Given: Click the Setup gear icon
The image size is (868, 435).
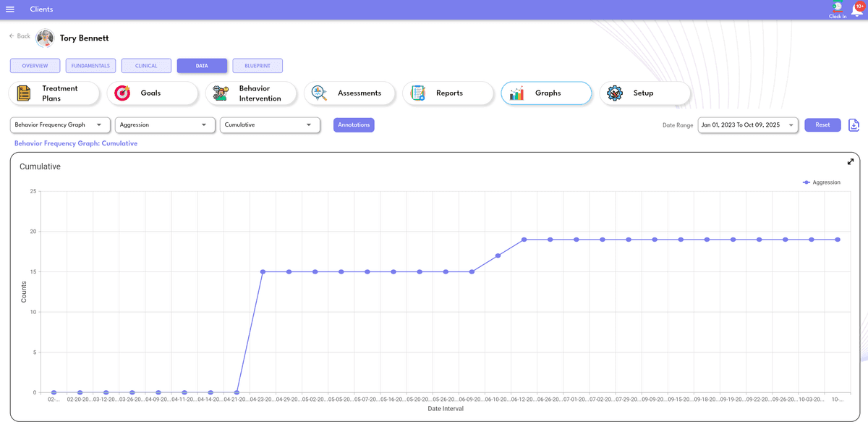Looking at the screenshot, I should (615, 93).
